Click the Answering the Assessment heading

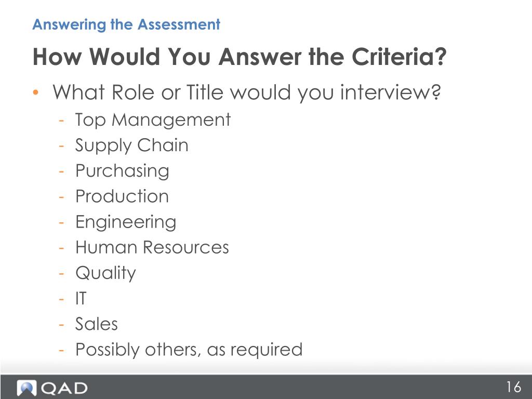pyautogui.click(x=126, y=24)
